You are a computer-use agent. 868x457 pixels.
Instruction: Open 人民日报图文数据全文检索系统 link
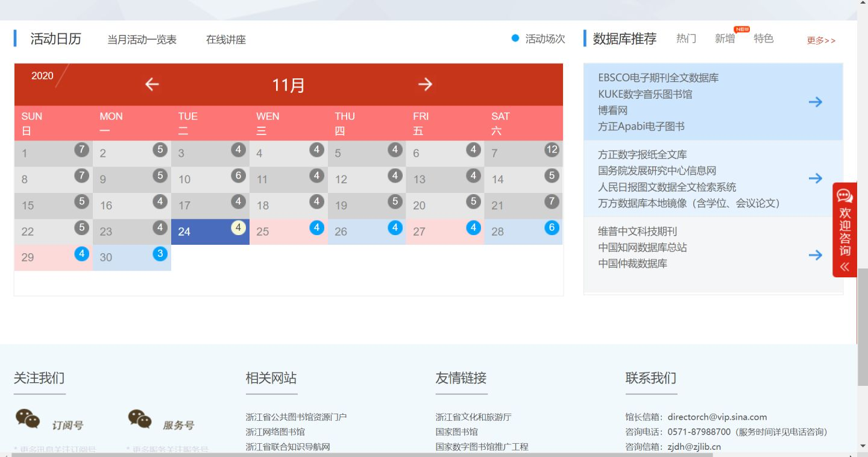(667, 187)
